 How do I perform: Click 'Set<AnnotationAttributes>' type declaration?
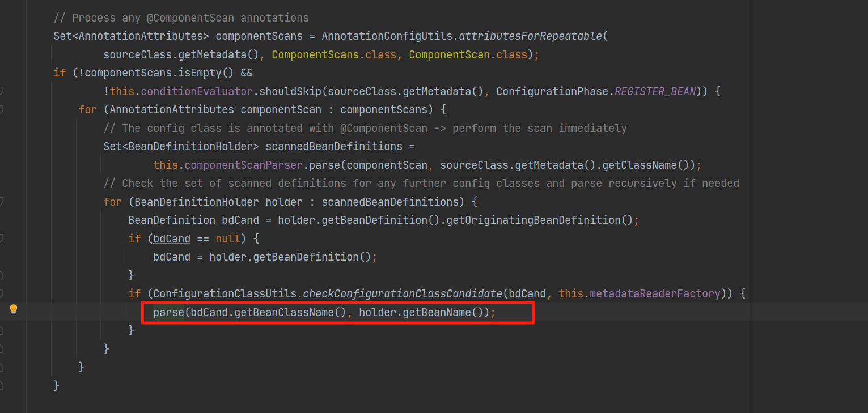click(x=131, y=36)
